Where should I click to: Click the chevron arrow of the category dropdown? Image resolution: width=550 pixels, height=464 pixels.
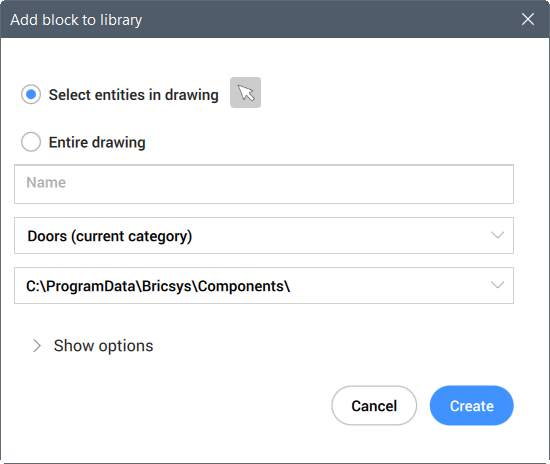(497, 235)
